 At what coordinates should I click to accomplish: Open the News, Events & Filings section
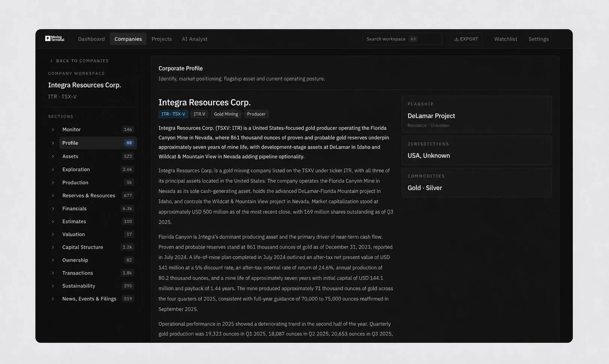coord(98,299)
